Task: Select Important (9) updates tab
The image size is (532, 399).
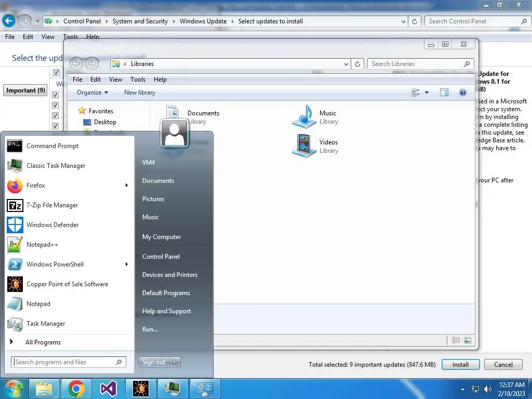Action: 25,90
